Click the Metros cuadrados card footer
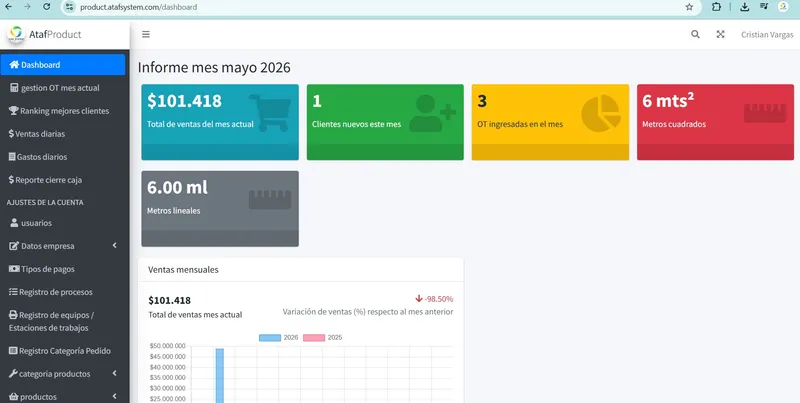The width and height of the screenshot is (800, 403). (715, 152)
